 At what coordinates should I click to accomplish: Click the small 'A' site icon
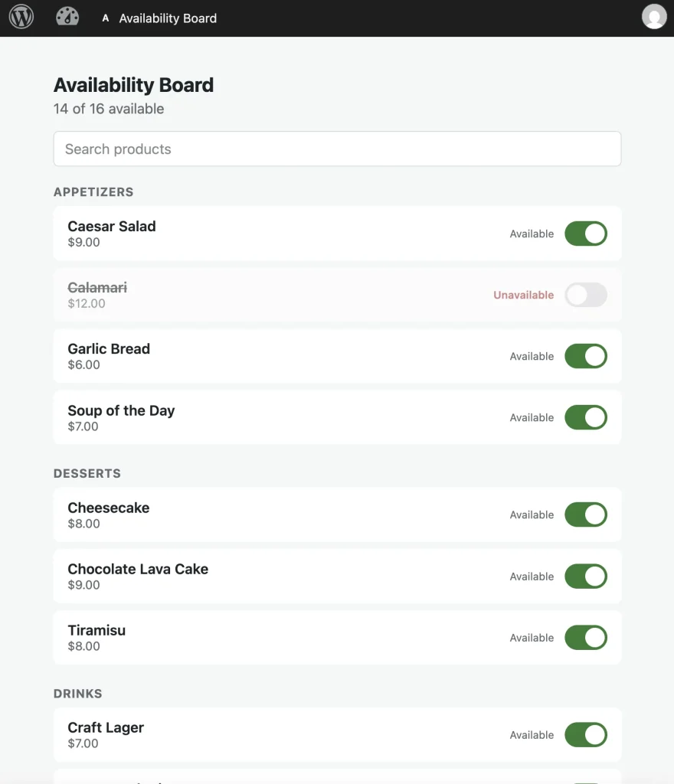pyautogui.click(x=106, y=18)
